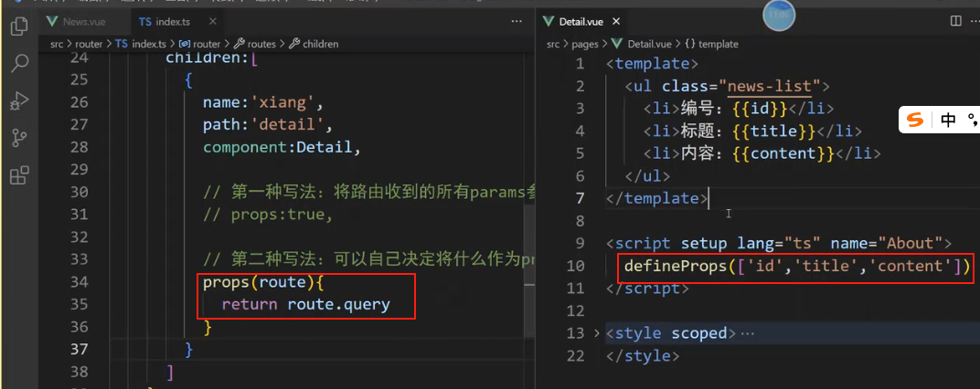The image size is (980, 389).
Task: Open the Explorer view in activity bar
Action: [x=19, y=26]
